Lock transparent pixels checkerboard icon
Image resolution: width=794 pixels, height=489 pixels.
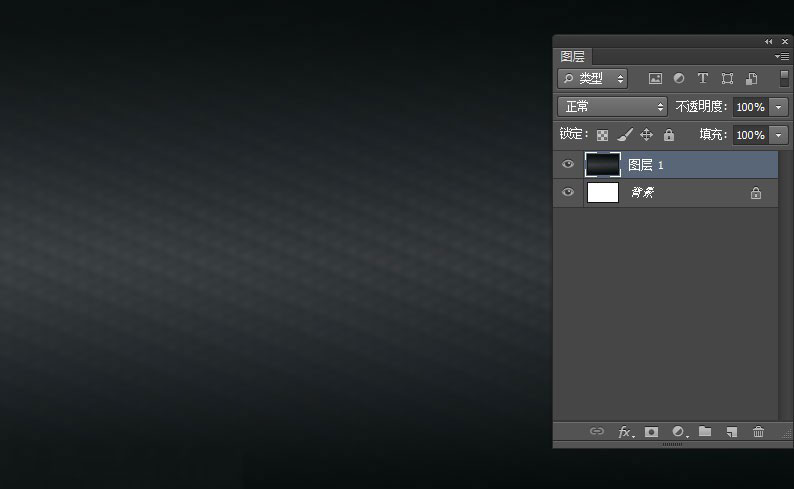[602, 135]
